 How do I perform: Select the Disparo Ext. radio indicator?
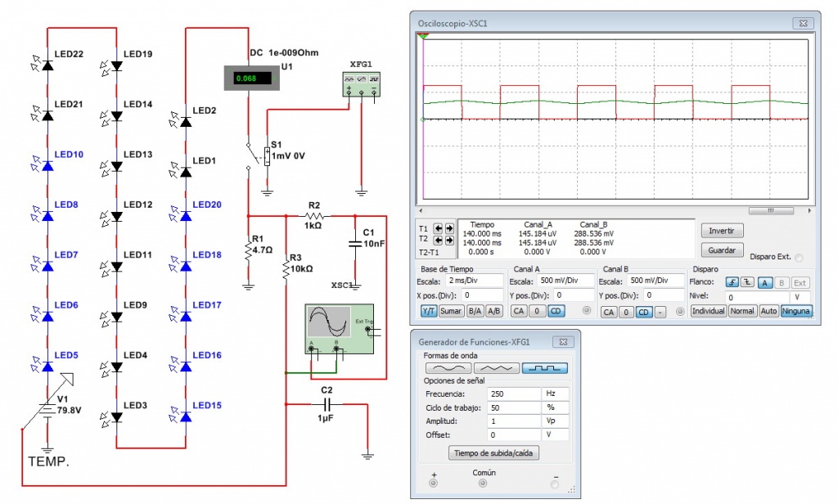[x=799, y=258]
